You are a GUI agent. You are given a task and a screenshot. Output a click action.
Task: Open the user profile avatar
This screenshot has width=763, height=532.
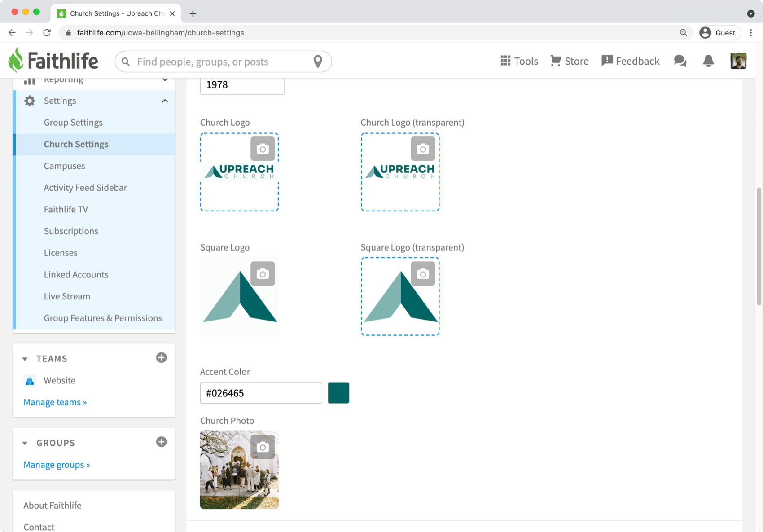pos(738,61)
